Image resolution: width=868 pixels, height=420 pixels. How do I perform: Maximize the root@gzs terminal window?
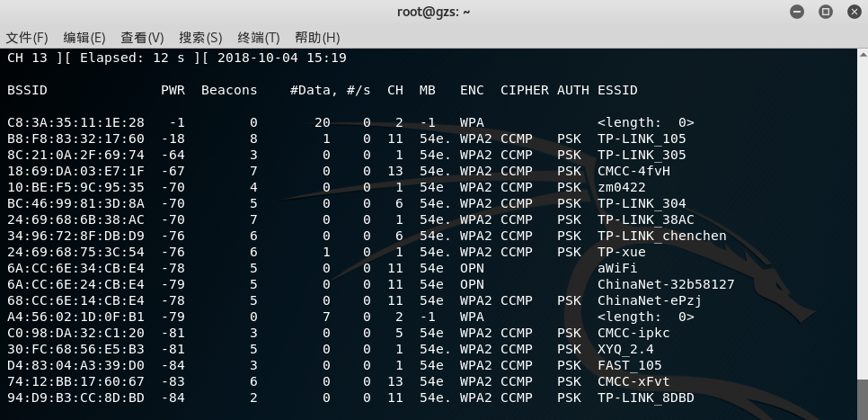826,12
